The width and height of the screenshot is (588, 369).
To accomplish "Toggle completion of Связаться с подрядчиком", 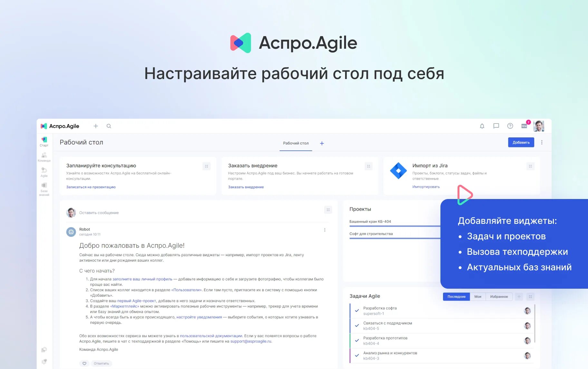I will (x=356, y=325).
